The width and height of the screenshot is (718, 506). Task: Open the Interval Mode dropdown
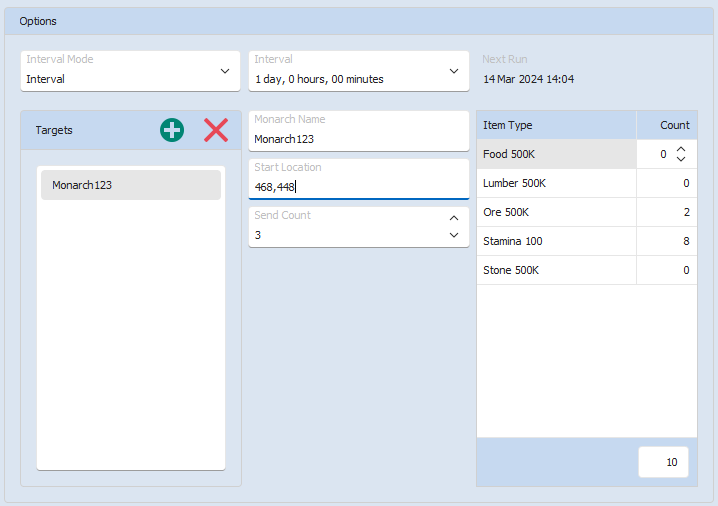[x=131, y=71]
